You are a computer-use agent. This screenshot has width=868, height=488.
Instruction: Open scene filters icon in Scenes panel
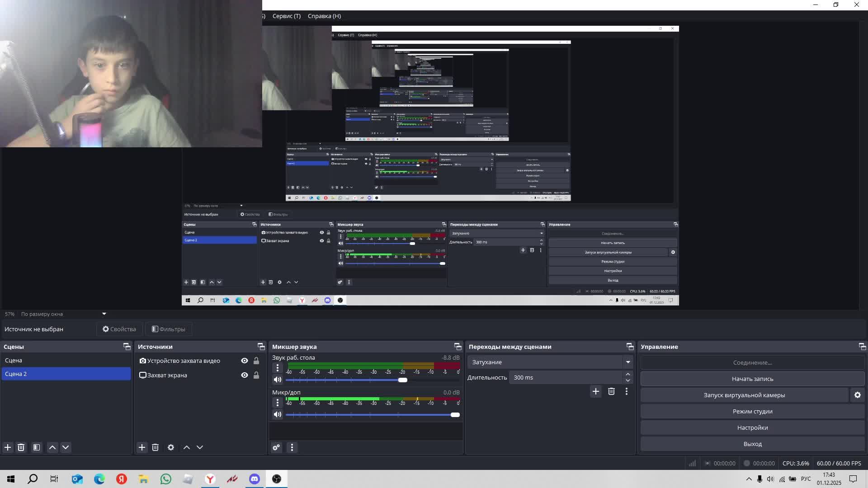coord(37,447)
